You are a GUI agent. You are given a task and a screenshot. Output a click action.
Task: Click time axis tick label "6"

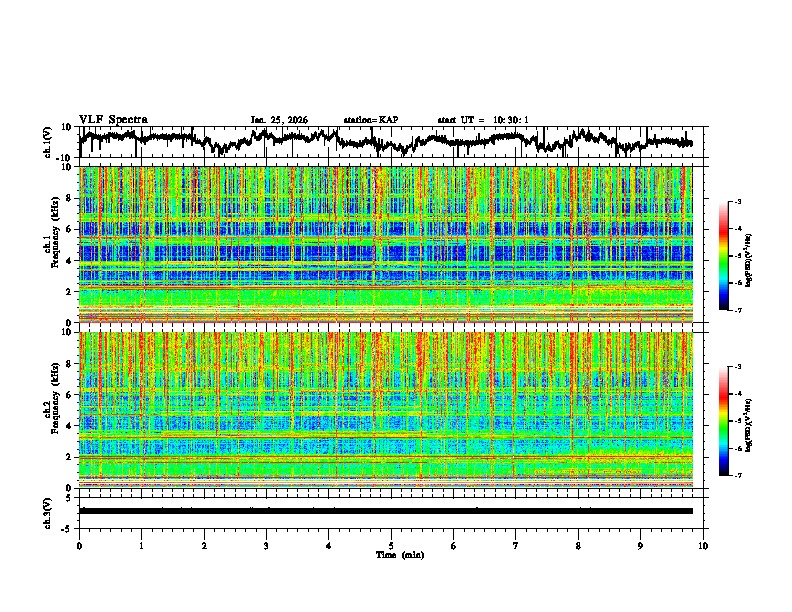point(454,546)
